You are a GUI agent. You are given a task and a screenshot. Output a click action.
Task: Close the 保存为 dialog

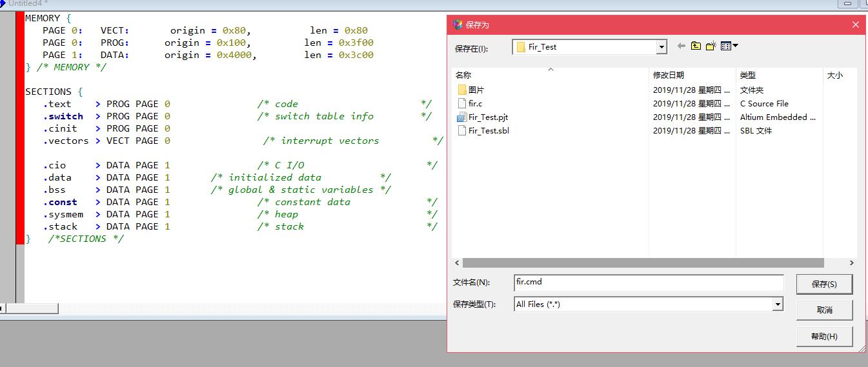coord(855,25)
